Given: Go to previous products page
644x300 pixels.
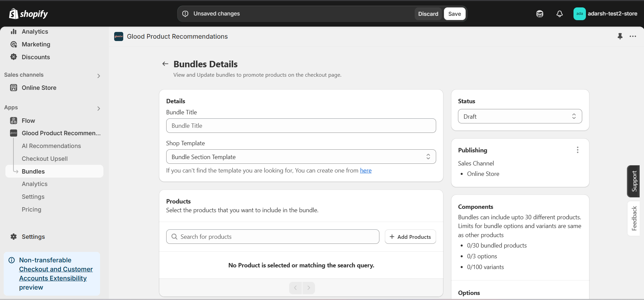Looking at the screenshot, I should pyautogui.click(x=295, y=288).
